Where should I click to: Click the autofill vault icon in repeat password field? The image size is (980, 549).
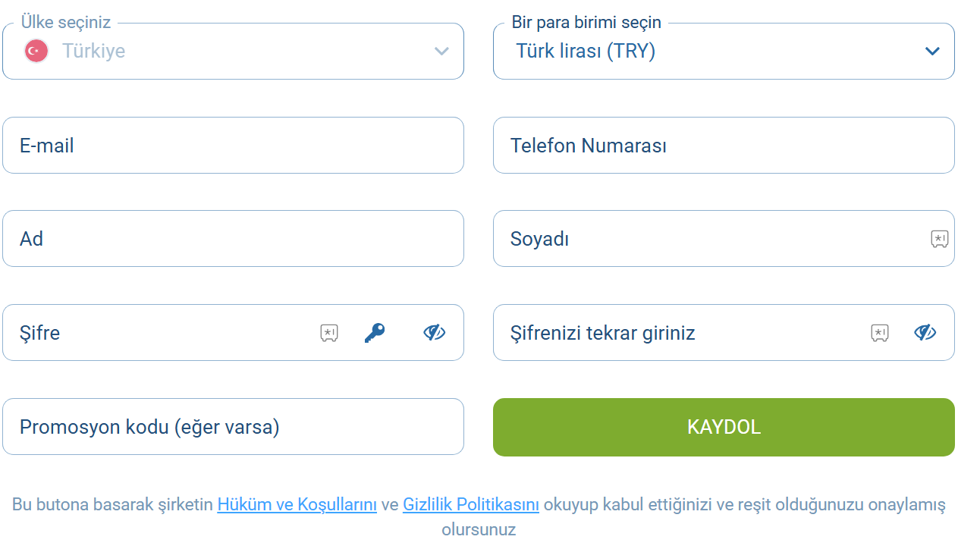(881, 332)
